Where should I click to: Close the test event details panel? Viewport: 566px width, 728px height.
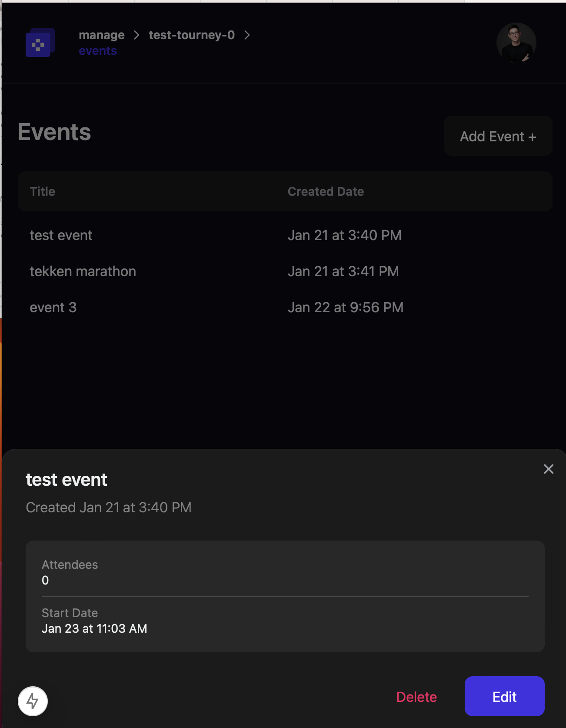(548, 469)
